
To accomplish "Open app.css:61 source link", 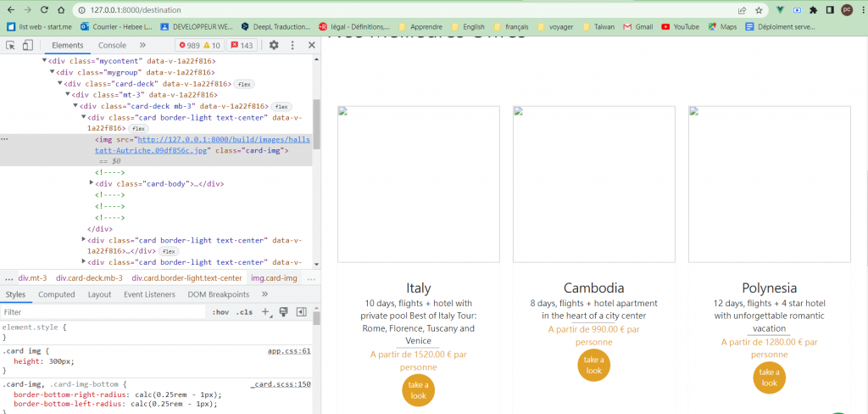I will coord(289,351).
